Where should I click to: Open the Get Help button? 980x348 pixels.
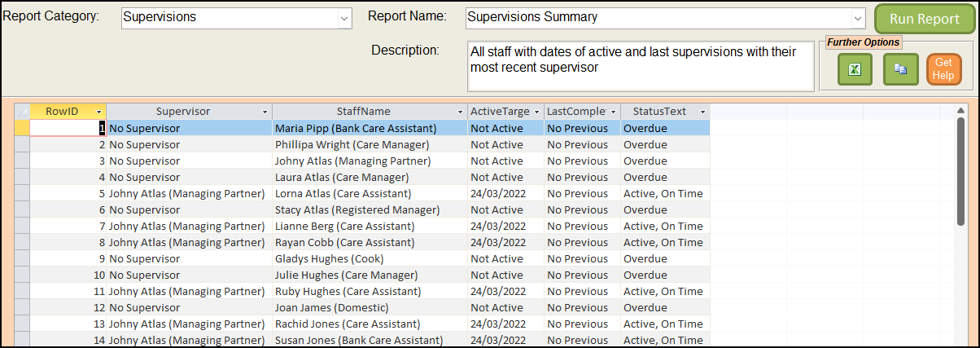pos(943,69)
